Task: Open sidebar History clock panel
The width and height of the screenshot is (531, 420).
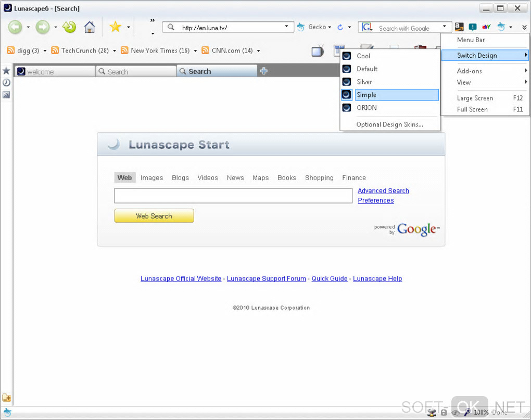Action: click(6, 83)
